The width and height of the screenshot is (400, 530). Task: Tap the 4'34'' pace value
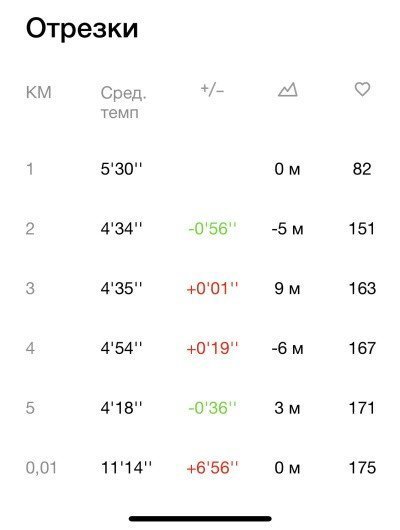pos(122,228)
